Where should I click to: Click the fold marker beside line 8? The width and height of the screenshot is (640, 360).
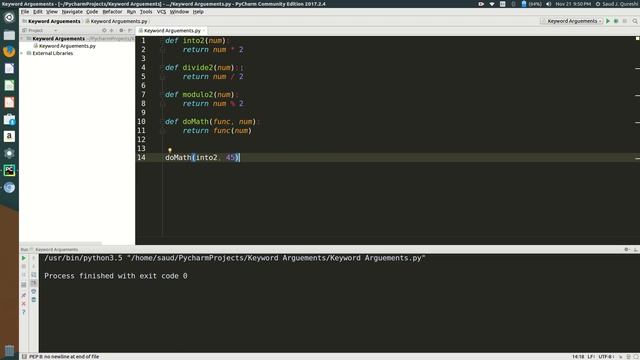(x=162, y=104)
